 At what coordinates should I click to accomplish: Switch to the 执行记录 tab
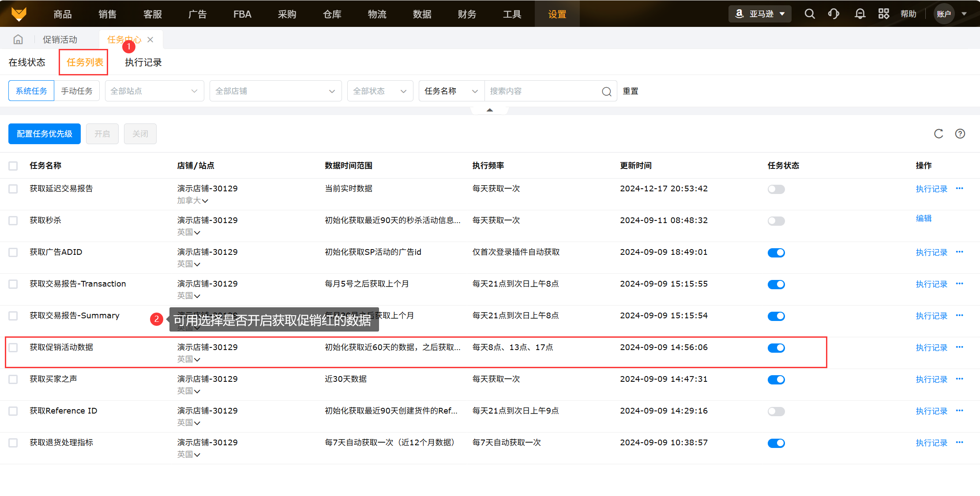[x=143, y=63]
